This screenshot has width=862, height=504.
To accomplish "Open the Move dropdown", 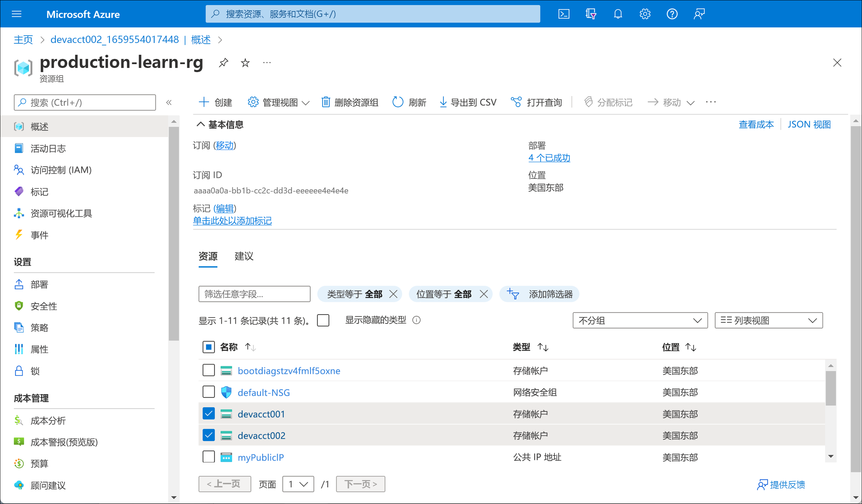I will [671, 102].
